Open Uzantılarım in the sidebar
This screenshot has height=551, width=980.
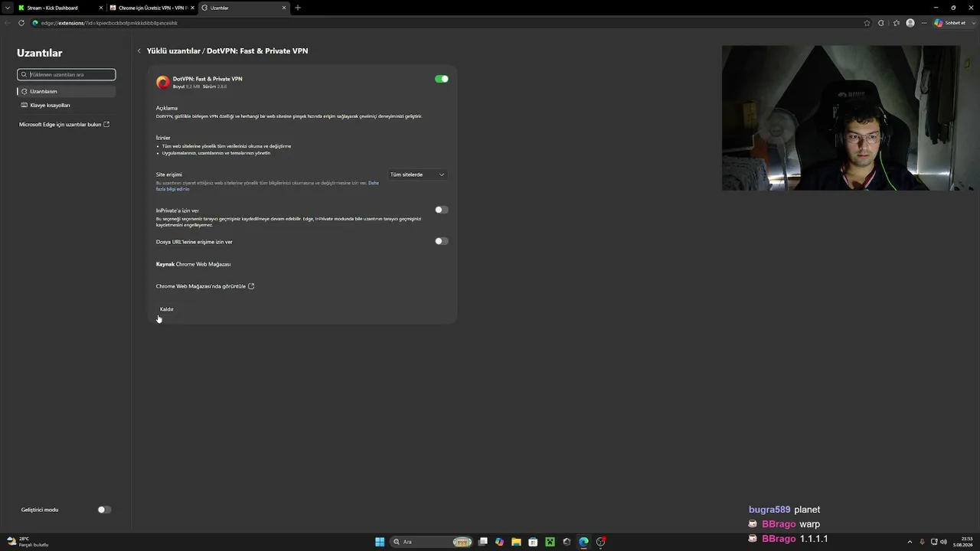tap(67, 91)
